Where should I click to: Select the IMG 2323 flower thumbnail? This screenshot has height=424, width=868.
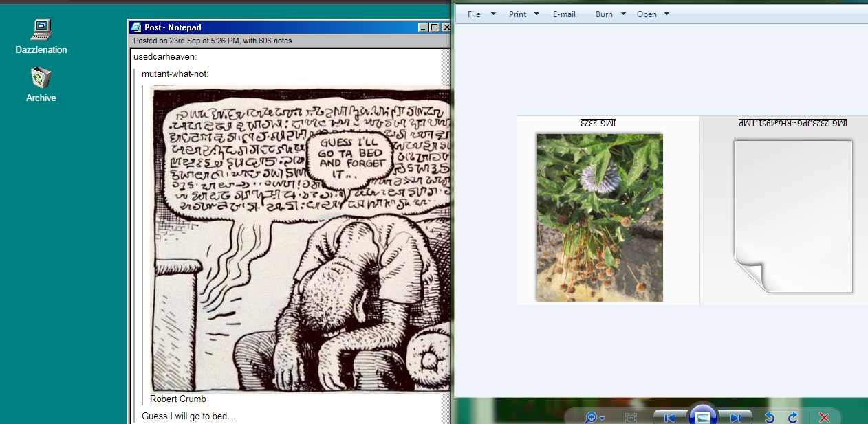(x=600, y=217)
